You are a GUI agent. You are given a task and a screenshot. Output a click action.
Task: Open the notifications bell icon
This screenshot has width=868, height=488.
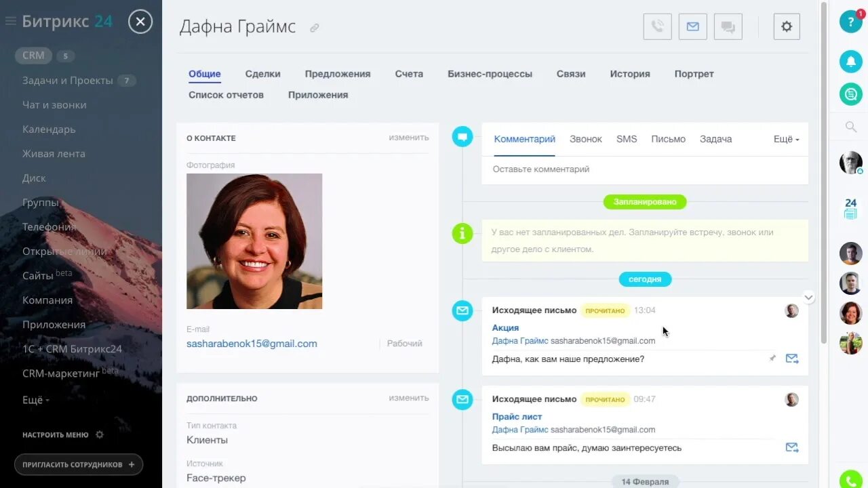pos(850,61)
